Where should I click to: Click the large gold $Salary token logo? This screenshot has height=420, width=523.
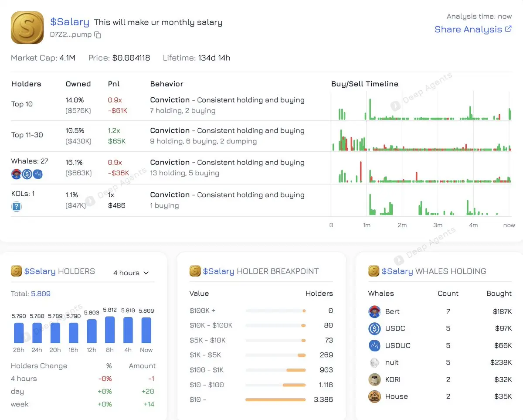27,27
